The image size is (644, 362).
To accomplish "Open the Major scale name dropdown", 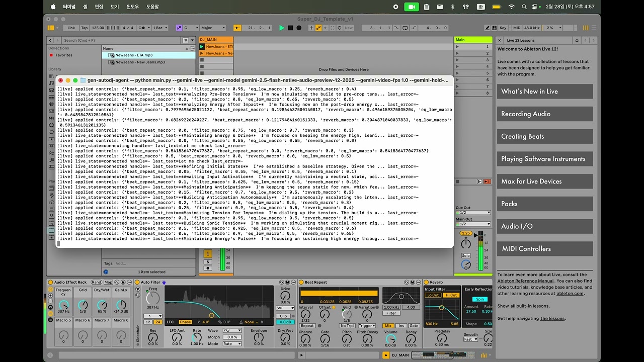I will (x=212, y=28).
